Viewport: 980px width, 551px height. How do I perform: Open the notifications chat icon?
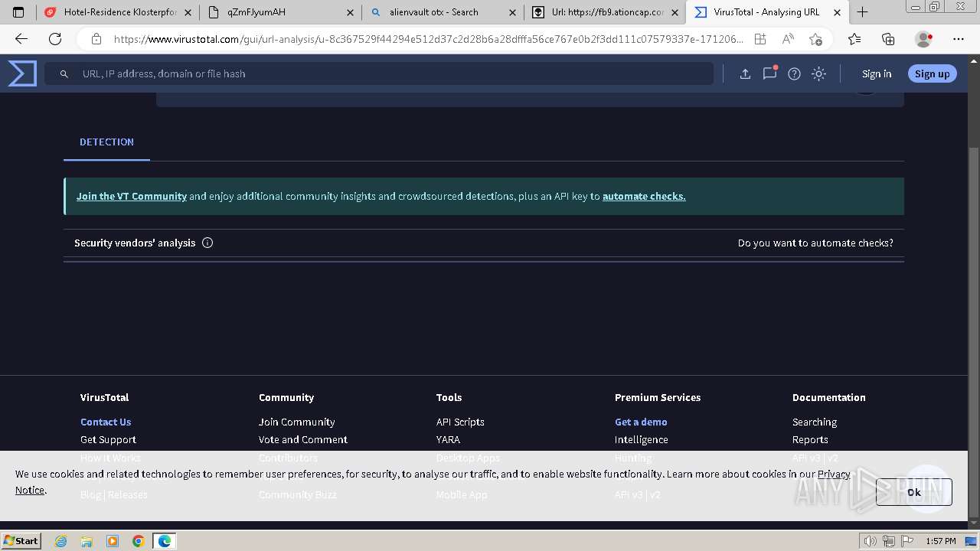[x=769, y=73]
